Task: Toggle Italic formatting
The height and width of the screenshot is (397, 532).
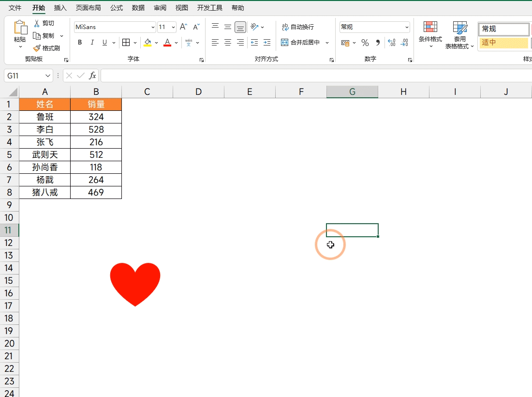Action: point(92,43)
